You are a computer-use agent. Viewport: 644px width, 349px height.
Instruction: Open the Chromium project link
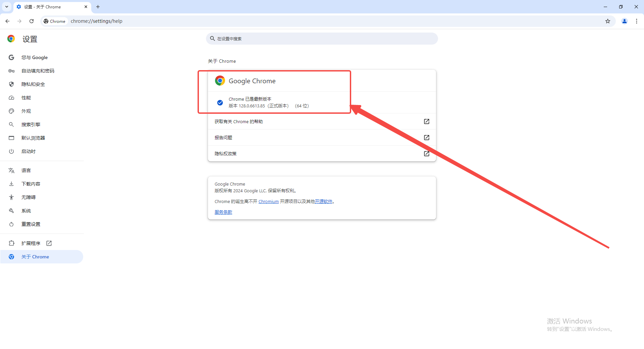click(268, 201)
